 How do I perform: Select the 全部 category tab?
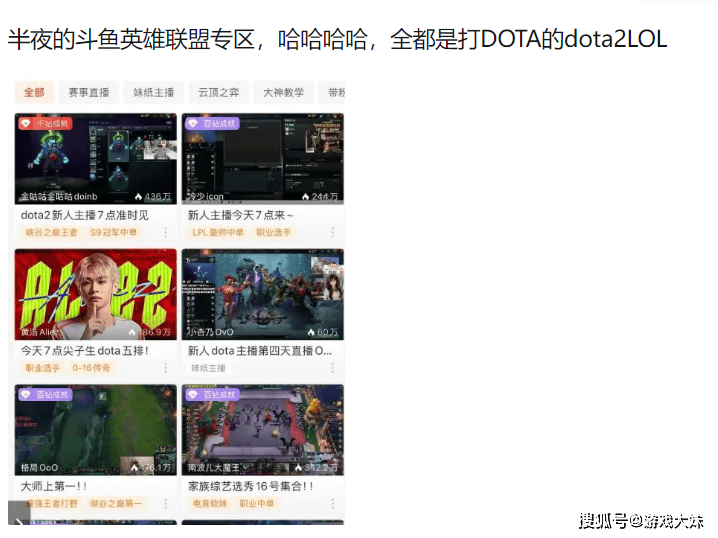click(34, 92)
